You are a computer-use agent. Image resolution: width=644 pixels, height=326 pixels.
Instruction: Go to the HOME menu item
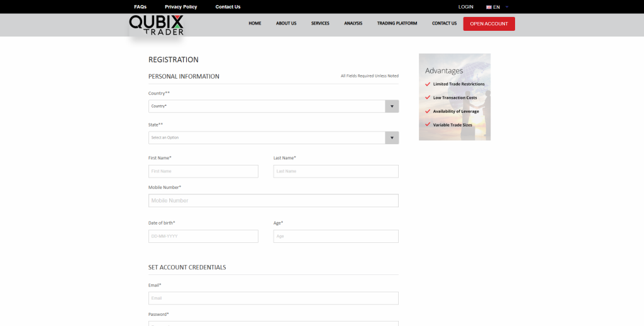(255, 23)
